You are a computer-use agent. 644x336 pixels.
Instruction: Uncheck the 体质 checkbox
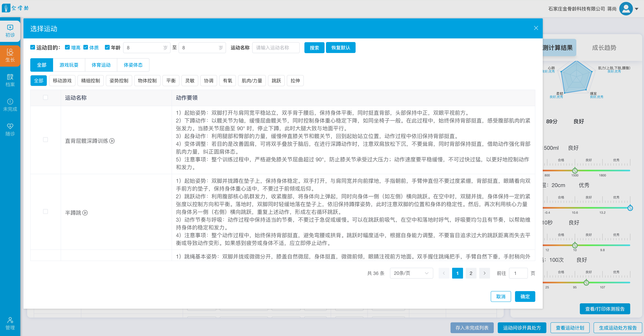86,47
